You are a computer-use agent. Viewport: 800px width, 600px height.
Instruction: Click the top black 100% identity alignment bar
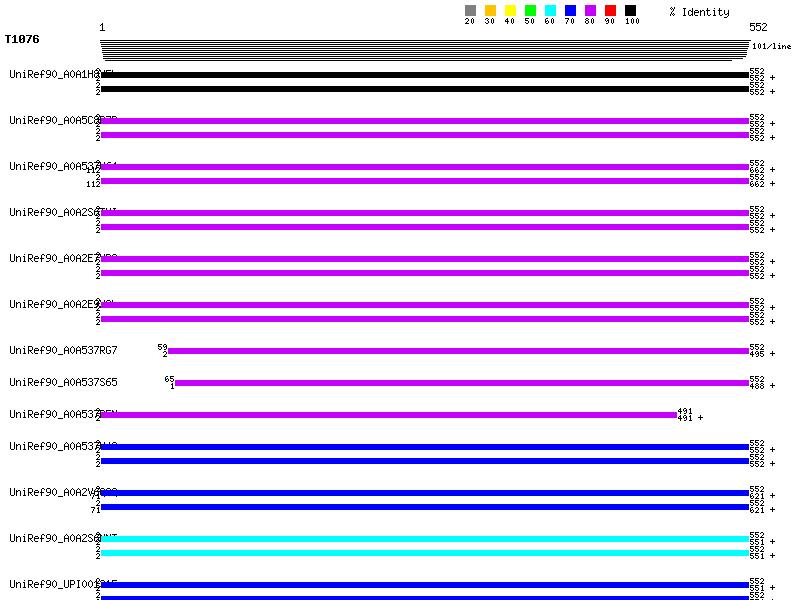(424, 75)
